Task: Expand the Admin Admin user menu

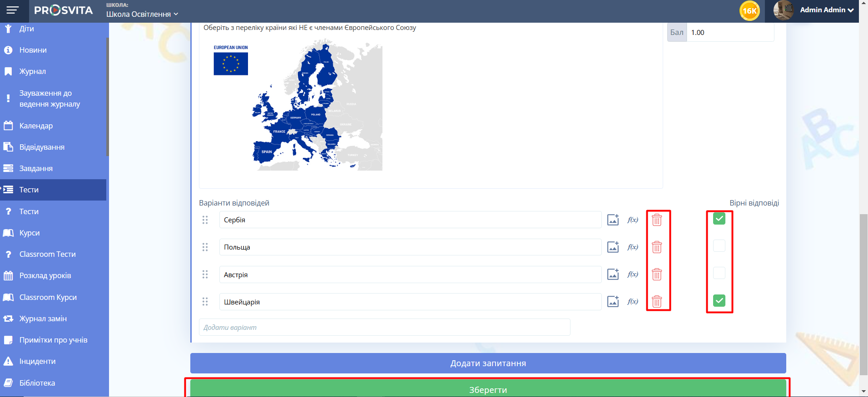Action: coord(826,10)
